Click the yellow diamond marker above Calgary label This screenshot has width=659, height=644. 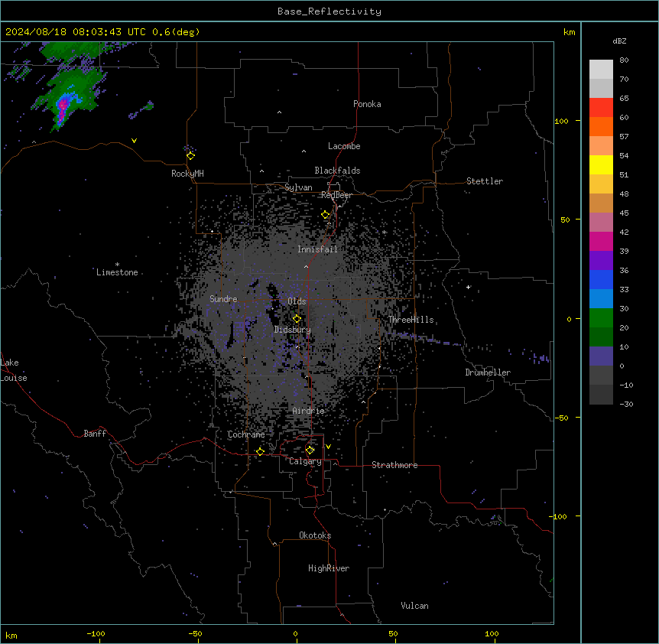pos(310,450)
